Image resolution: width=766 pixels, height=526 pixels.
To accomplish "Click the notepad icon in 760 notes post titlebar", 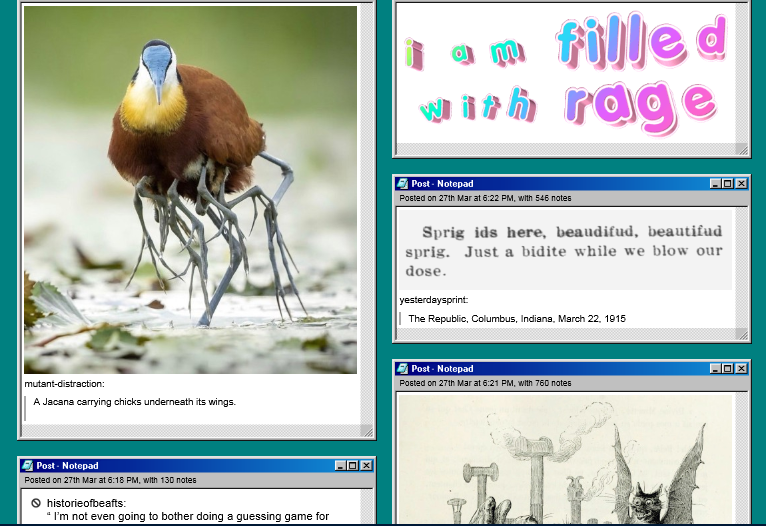I will (403, 369).
